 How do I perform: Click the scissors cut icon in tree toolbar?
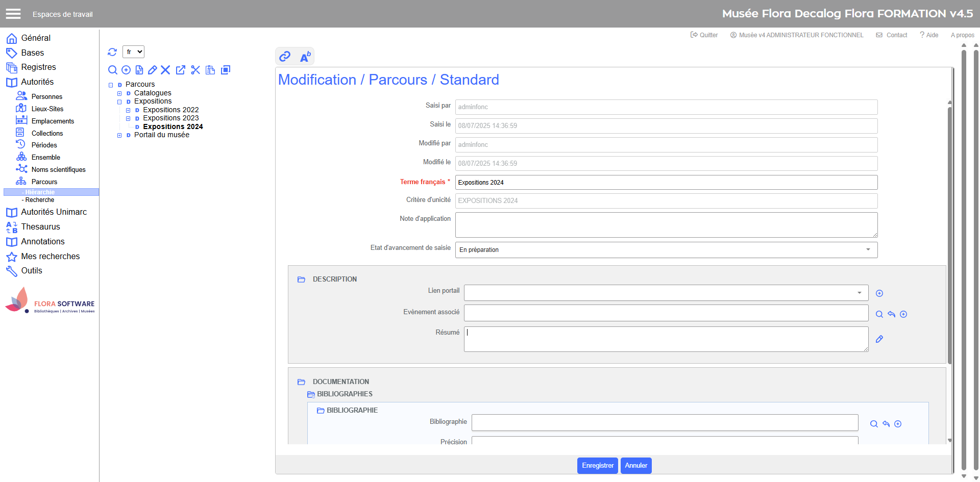point(195,70)
